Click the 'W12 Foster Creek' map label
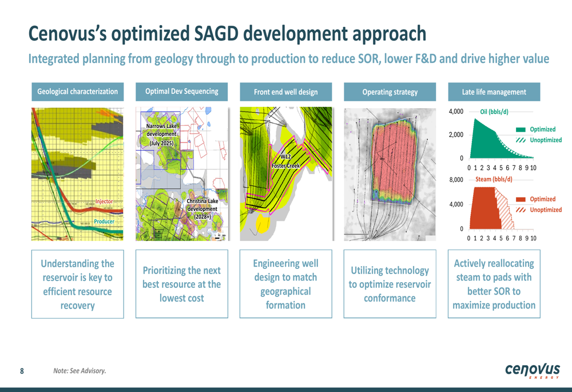The image size is (572, 392). pyautogui.click(x=285, y=161)
